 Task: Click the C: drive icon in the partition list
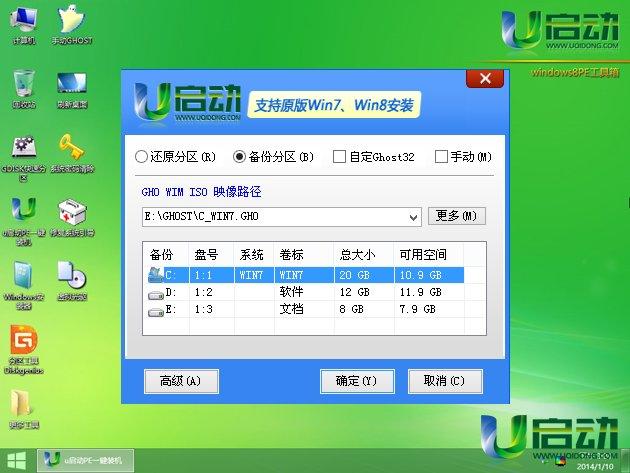156,275
